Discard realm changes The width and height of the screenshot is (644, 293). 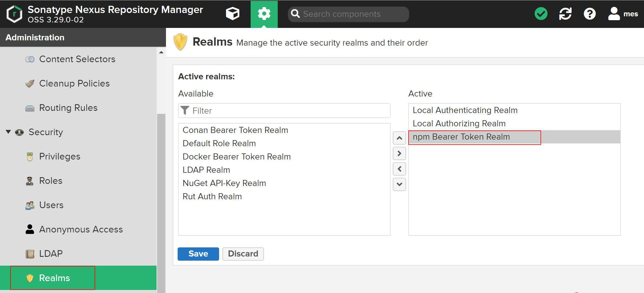(243, 254)
